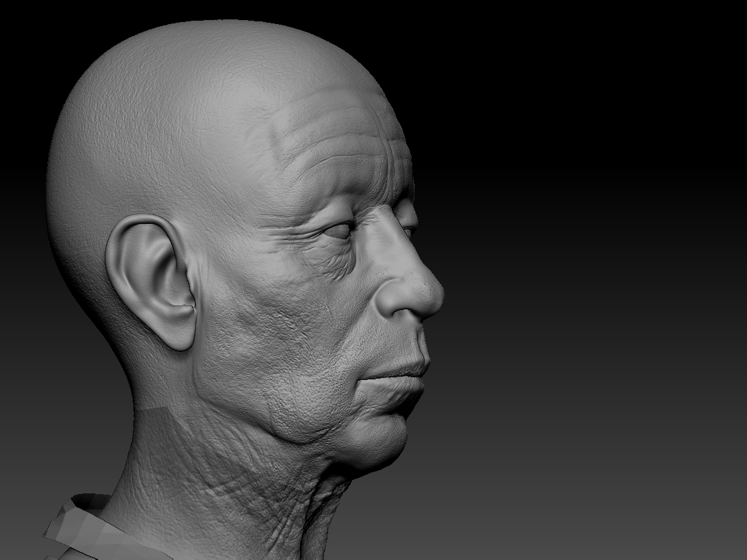Select the closed eye on the model
Screen dimensions: 747x560
click(338, 231)
